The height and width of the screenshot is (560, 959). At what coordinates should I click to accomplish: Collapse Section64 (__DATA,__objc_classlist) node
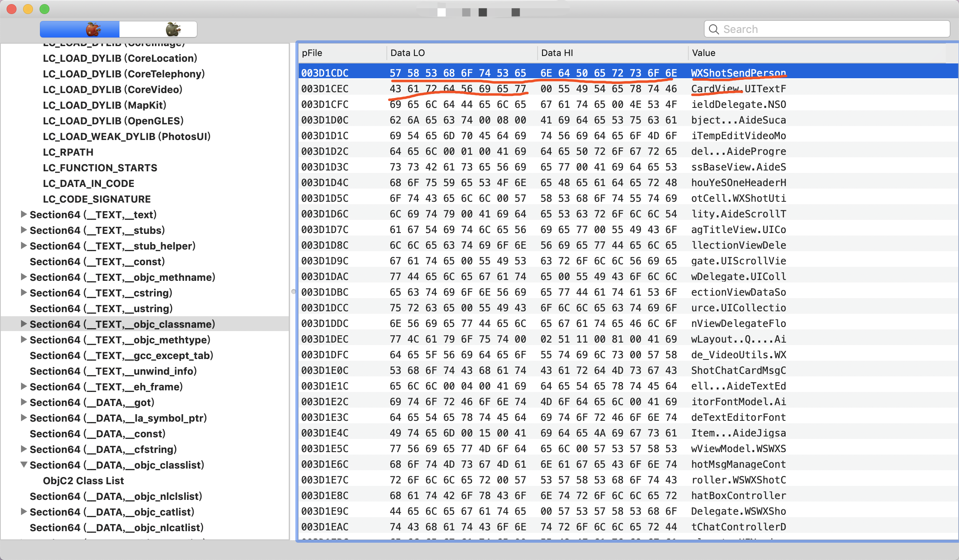point(24,464)
